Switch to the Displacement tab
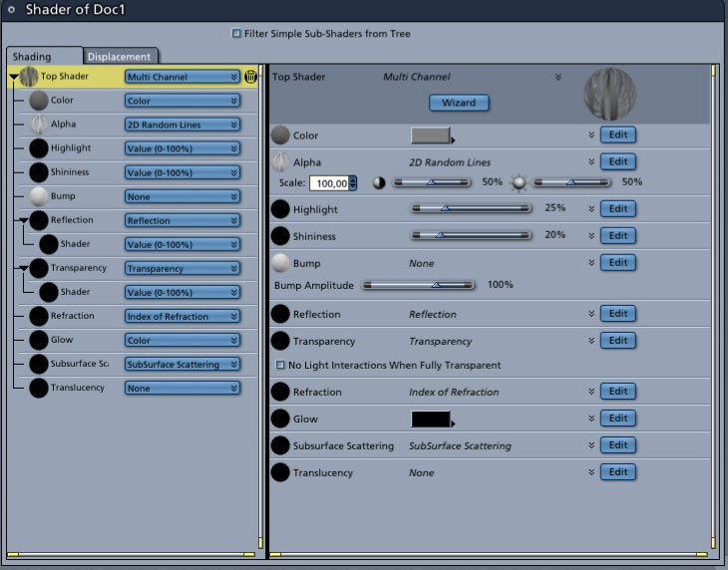Screen dimensions: 728x570 pos(120,57)
